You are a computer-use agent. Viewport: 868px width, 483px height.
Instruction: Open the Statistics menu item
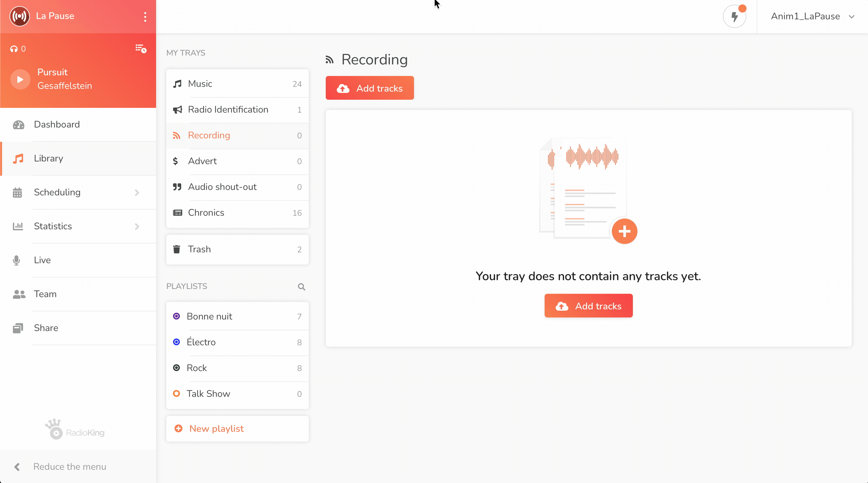[x=78, y=226]
